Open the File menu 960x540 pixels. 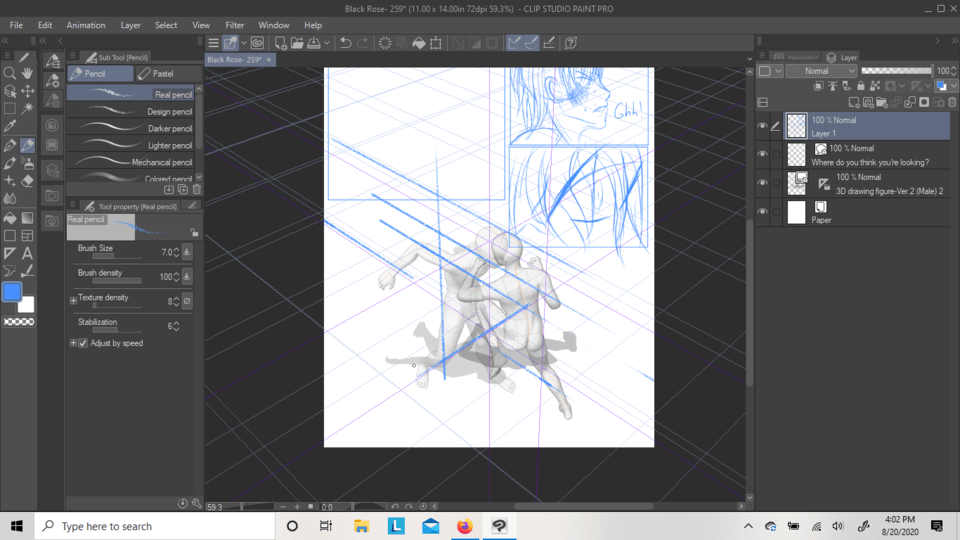tap(16, 25)
